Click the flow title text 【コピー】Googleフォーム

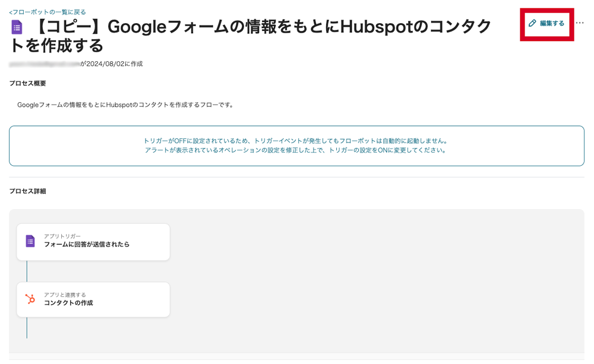click(x=250, y=36)
